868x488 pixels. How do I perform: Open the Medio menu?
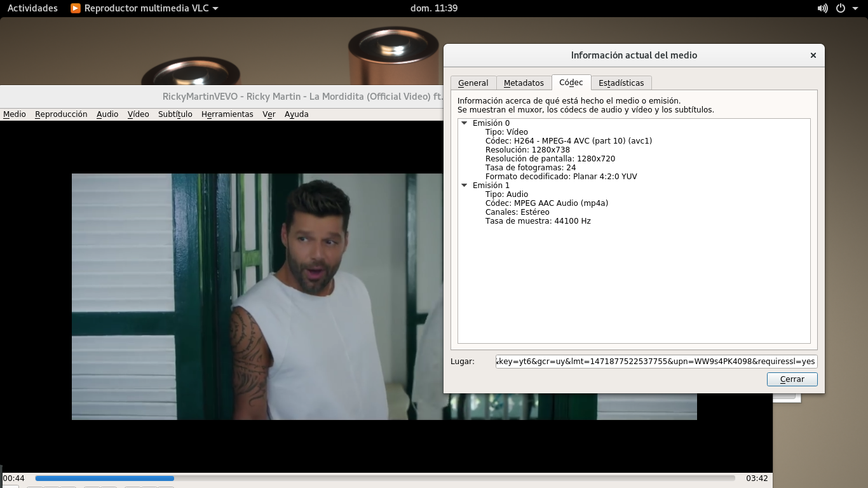point(15,114)
